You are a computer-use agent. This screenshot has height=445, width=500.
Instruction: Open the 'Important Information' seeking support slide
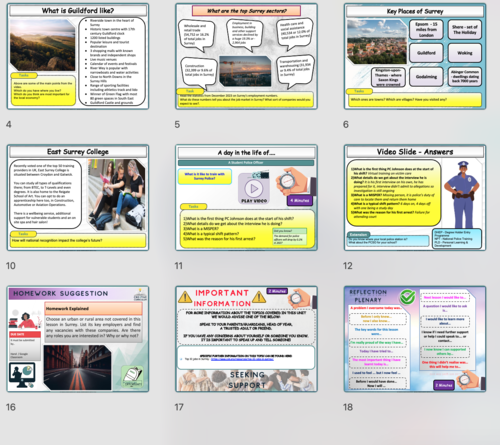tap(246, 339)
